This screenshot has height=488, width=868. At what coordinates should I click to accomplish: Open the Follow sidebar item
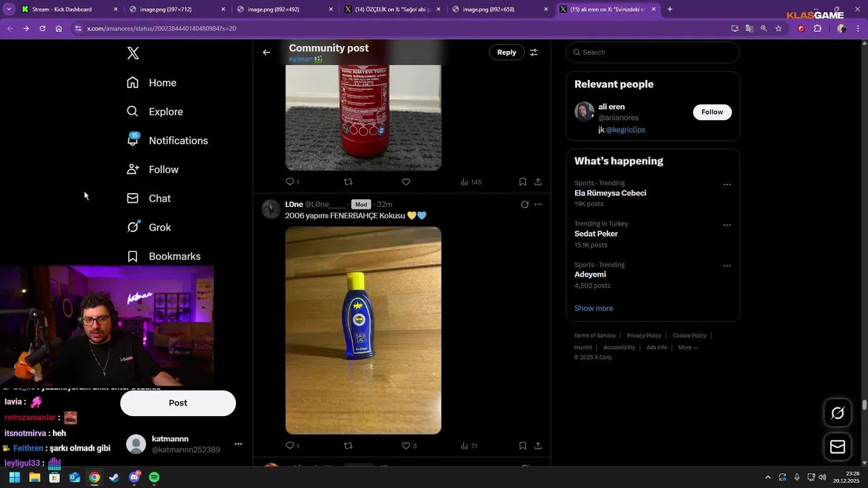(153, 169)
